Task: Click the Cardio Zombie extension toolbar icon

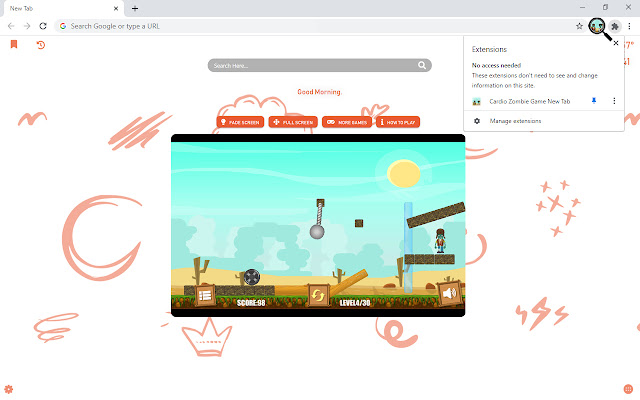Action: pos(597,26)
